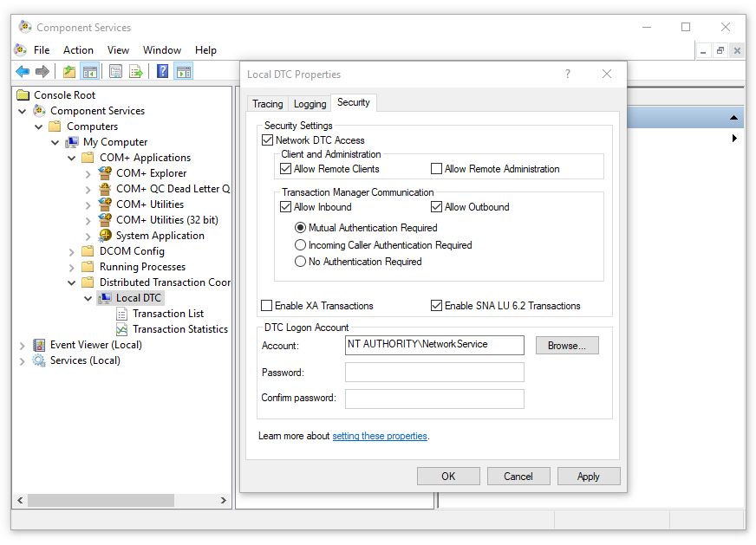This screenshot has height=545, width=756.
Task: Click the blue Help question mark icon
Action: pos(162,72)
